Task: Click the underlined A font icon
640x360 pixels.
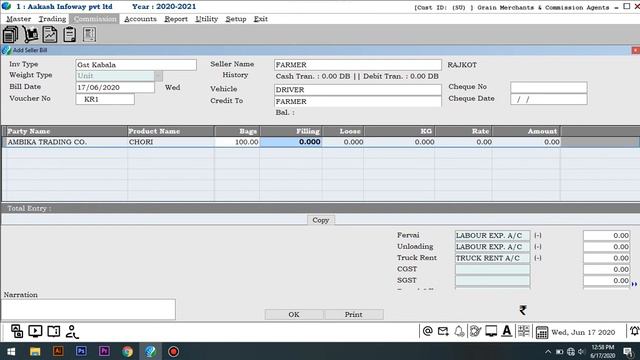Action: click(x=507, y=331)
